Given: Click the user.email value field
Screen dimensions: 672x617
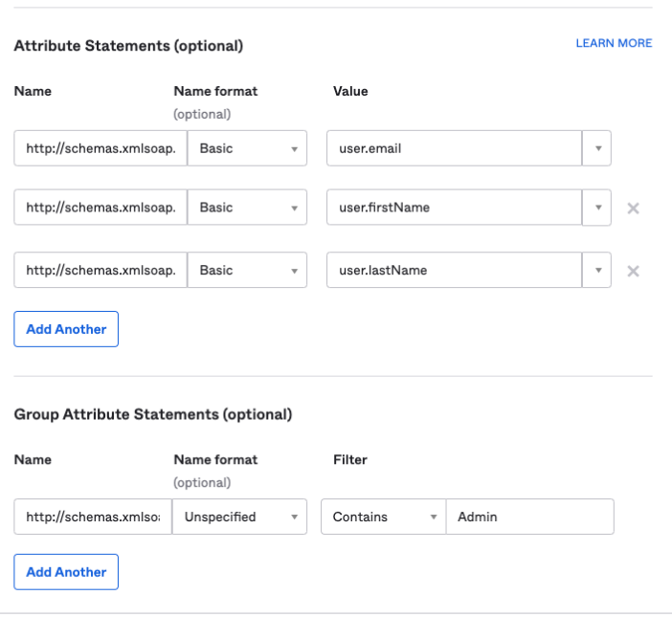Looking at the screenshot, I should coord(454,149).
